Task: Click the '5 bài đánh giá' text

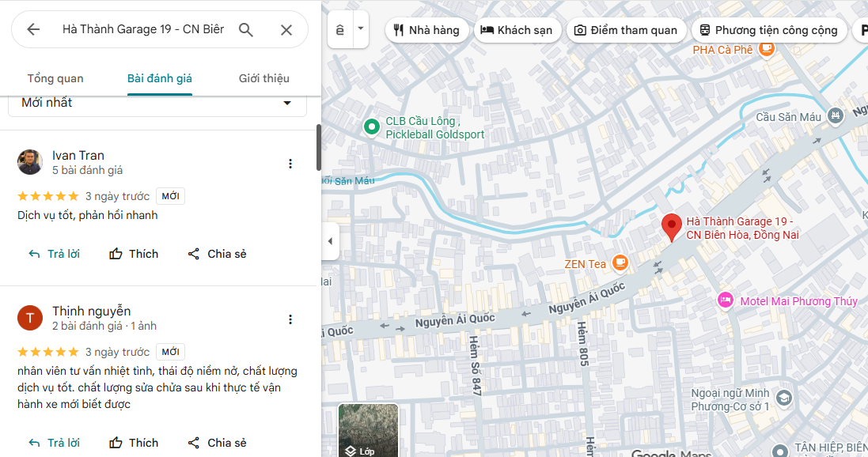Action: click(88, 171)
